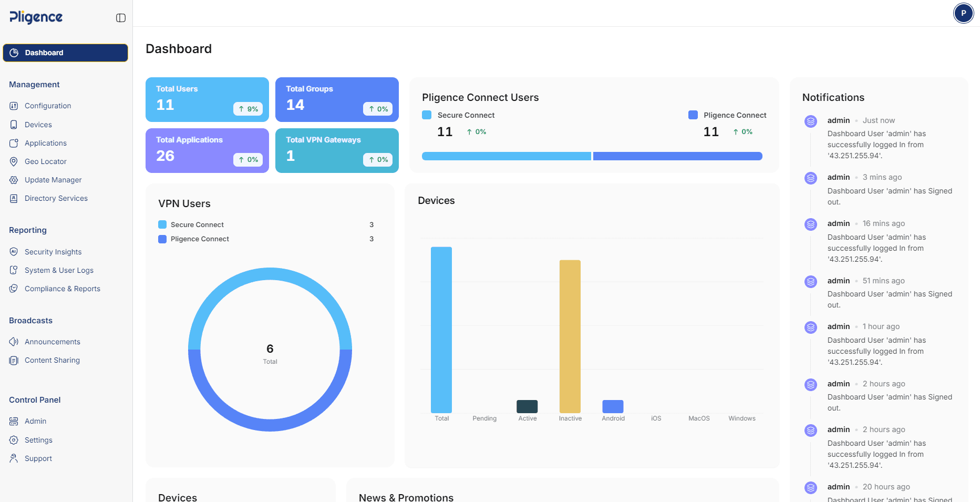Screen dimensions: 980x502
Task: Click the Geo Locator pin icon
Action: coord(14,161)
